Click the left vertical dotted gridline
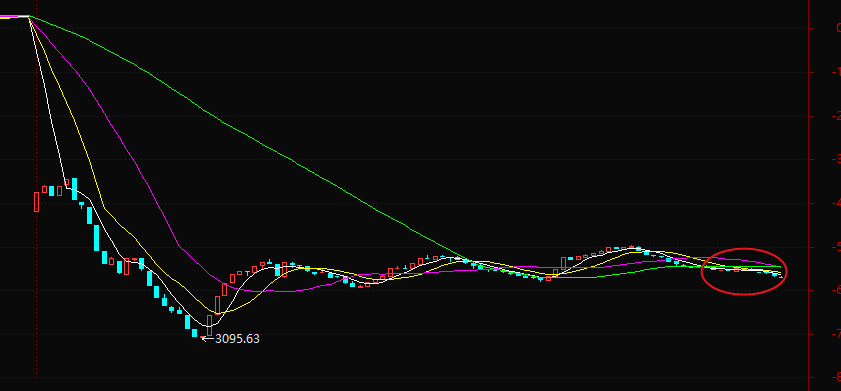This screenshot has height=391, width=841. coord(36,195)
